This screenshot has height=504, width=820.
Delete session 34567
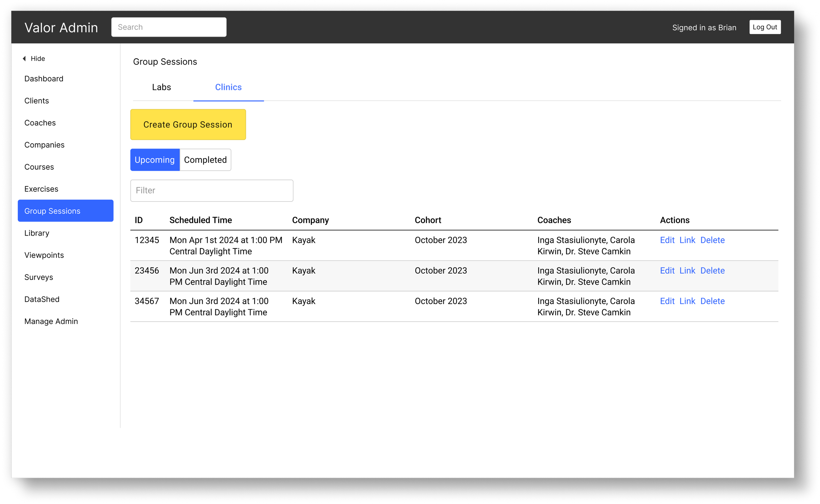[x=712, y=301]
